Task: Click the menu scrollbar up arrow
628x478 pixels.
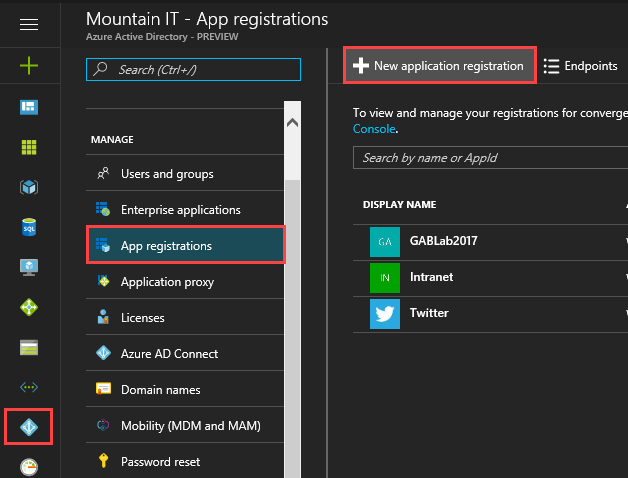Action: click(x=292, y=123)
